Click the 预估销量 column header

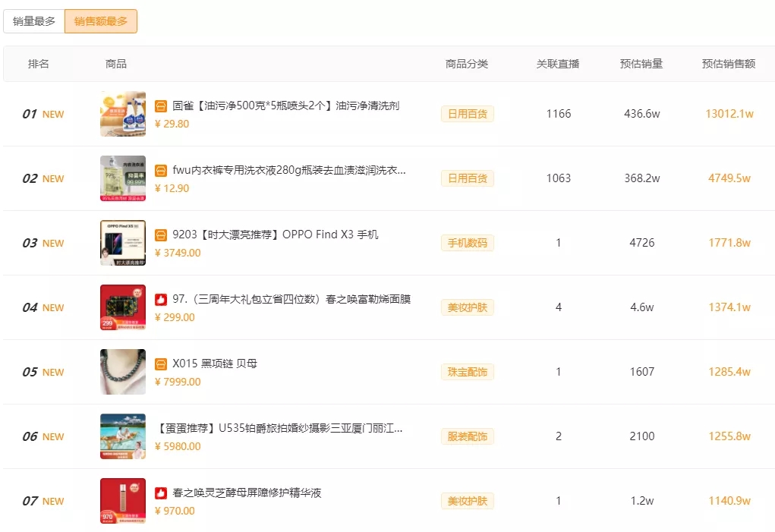click(x=641, y=64)
